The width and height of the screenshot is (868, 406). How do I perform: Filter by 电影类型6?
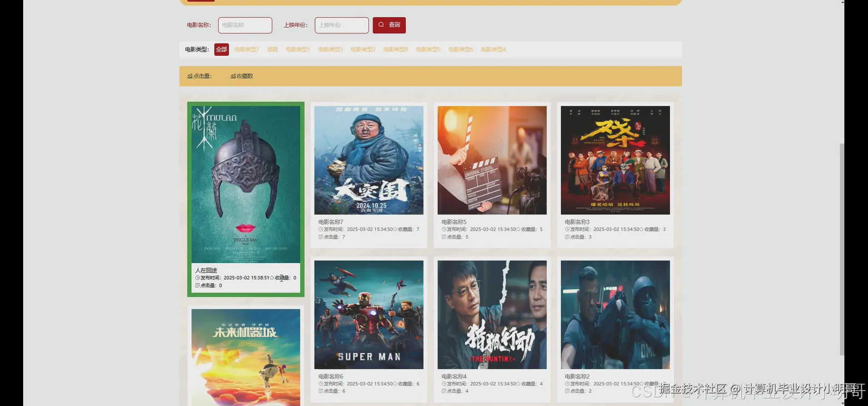[x=461, y=50]
